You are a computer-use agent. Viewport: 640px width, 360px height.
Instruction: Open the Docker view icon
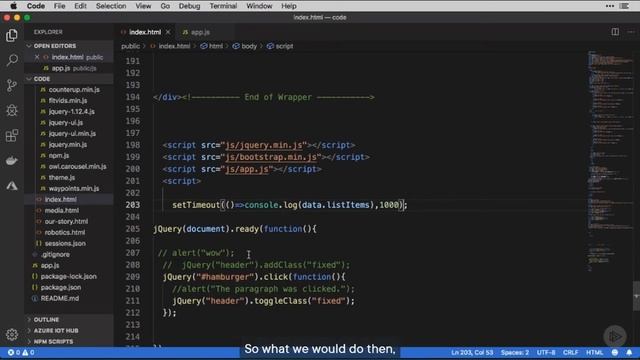point(12,160)
